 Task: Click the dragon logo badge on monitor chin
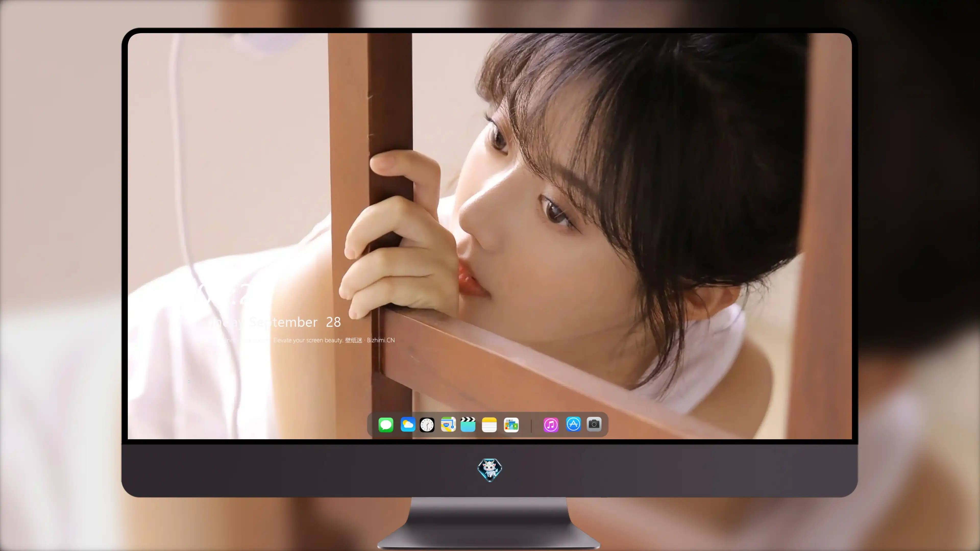point(490,470)
